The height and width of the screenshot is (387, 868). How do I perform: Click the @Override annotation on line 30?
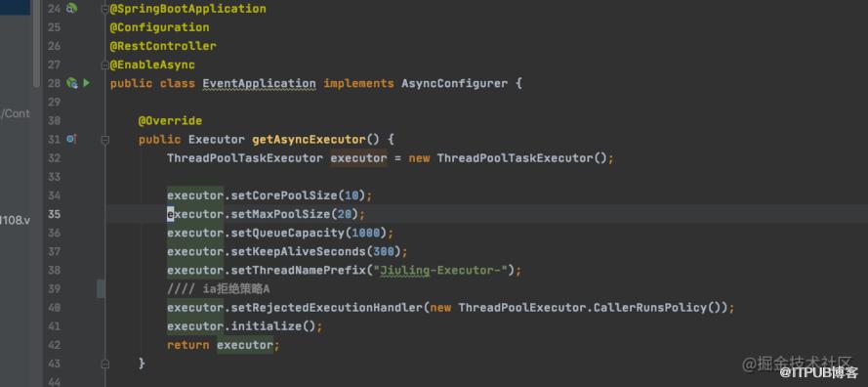pyautogui.click(x=170, y=121)
